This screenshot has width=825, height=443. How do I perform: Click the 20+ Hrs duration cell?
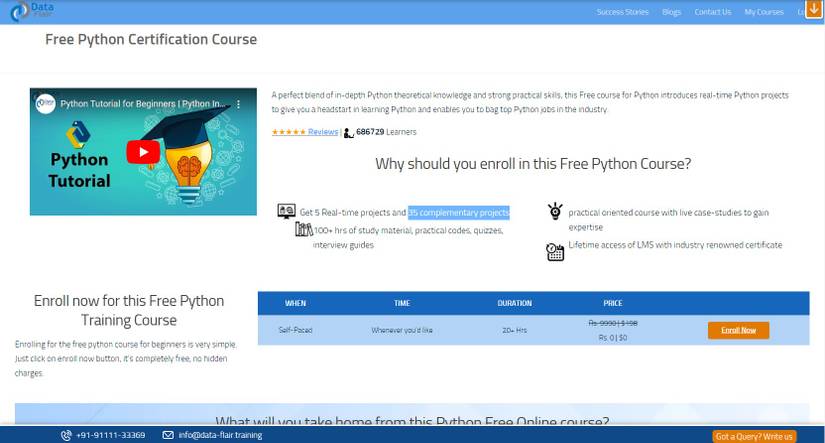tap(515, 330)
